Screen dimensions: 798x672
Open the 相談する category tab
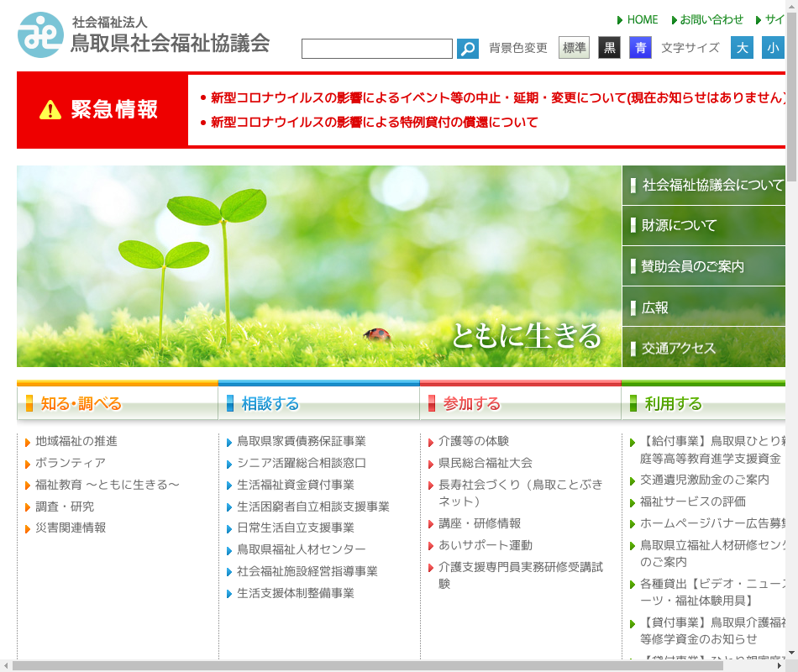click(318, 403)
